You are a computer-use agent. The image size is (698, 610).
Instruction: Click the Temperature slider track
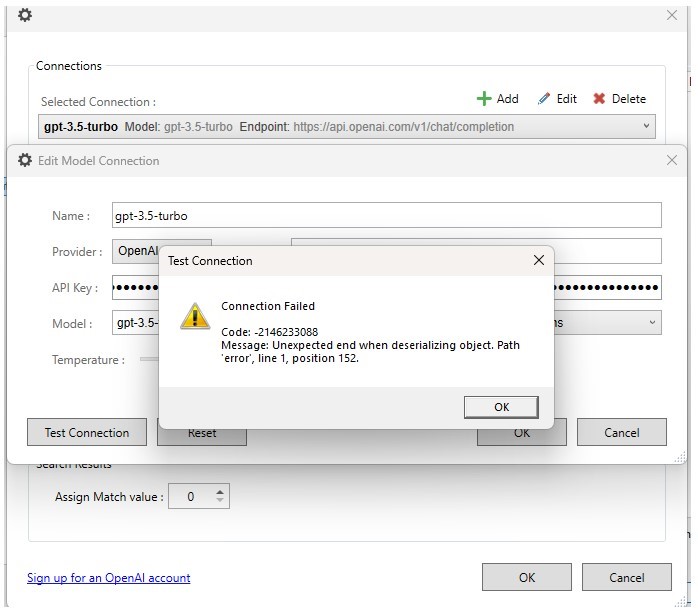[x=149, y=359]
